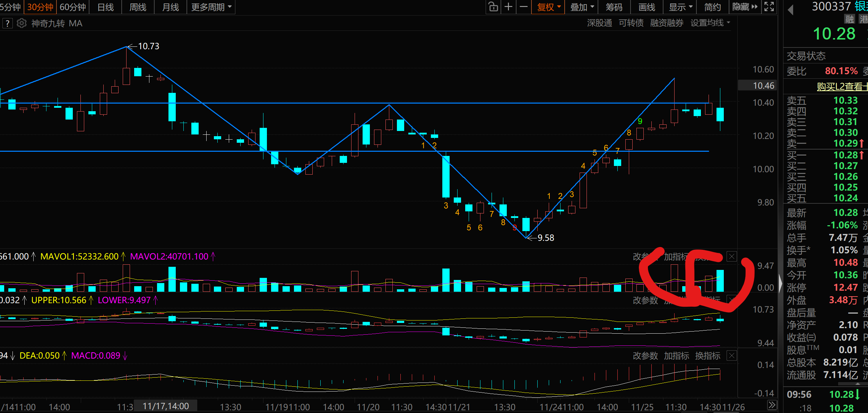The height and width of the screenshot is (413, 868).
Task: Toggle 筹码 chip distribution display
Action: coord(614,7)
